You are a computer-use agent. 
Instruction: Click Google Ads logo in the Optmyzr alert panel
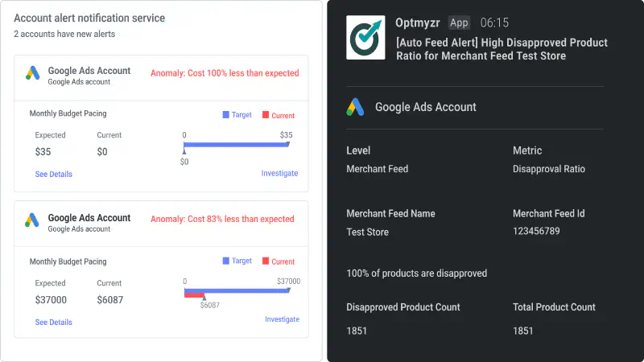(355, 107)
